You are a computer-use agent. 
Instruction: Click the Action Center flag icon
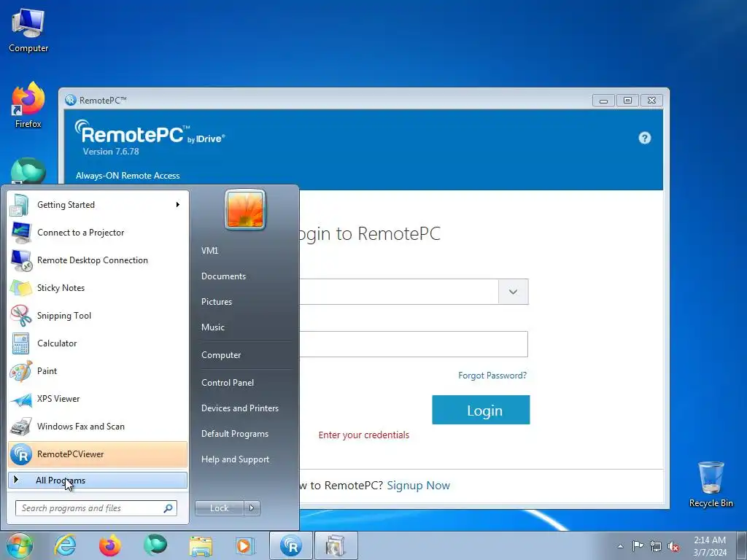pyautogui.click(x=638, y=546)
